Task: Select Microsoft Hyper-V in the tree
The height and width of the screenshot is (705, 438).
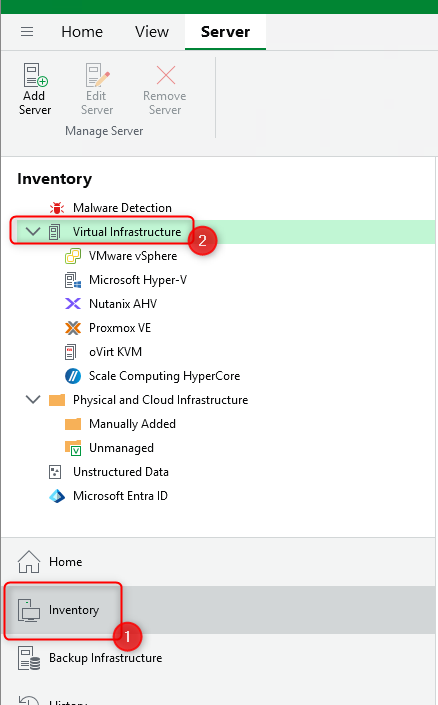Action: click(x=138, y=280)
